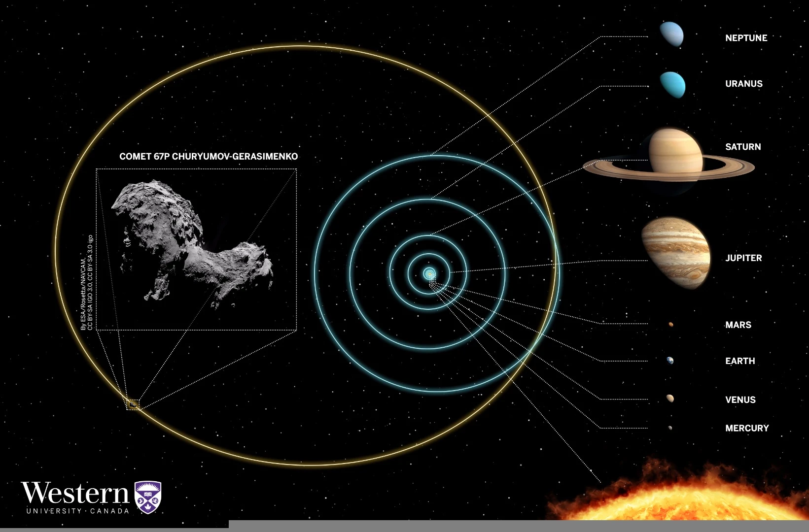Click the small Earth planet image
Screen dimensions: 809x532
[670, 361]
